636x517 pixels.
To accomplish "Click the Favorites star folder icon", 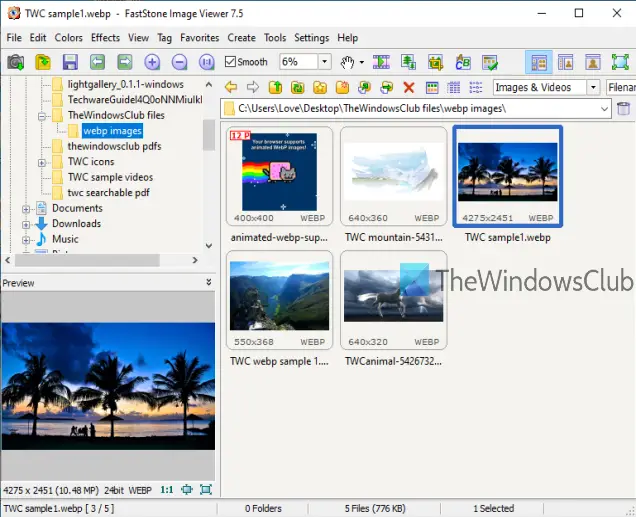I will pyautogui.click(x=320, y=87).
